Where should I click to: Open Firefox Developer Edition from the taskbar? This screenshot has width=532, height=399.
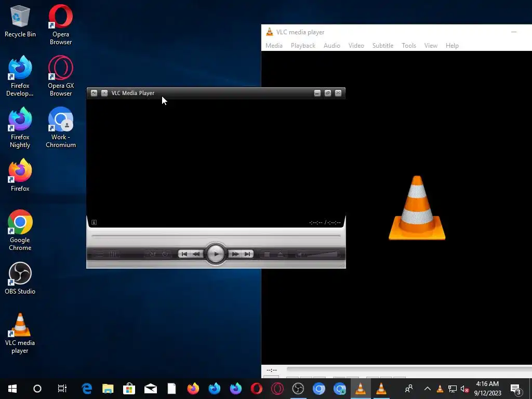(214, 389)
